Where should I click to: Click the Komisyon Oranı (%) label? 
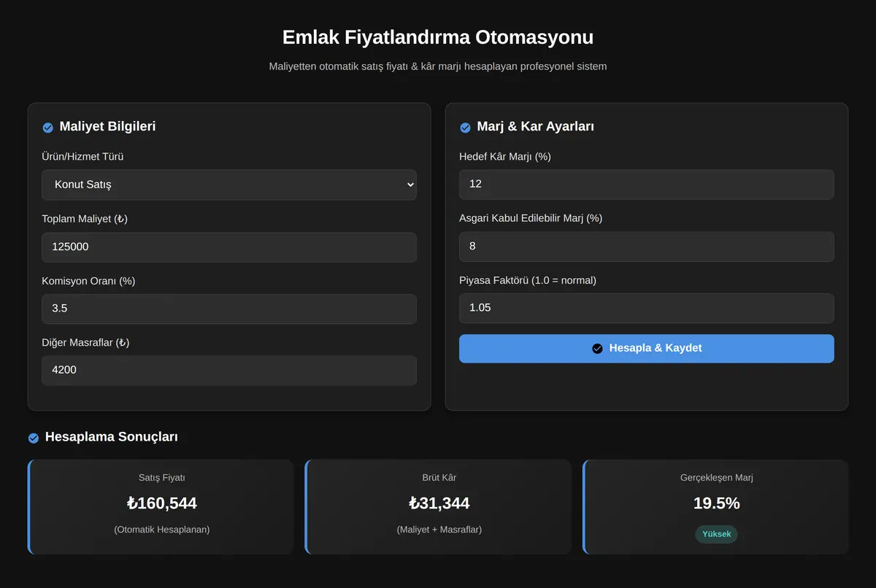88,281
